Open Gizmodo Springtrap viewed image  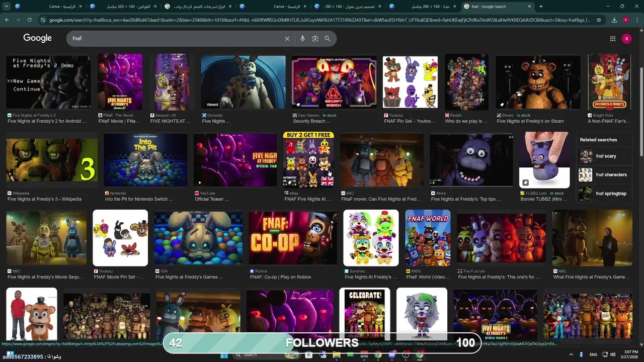coord(243,82)
